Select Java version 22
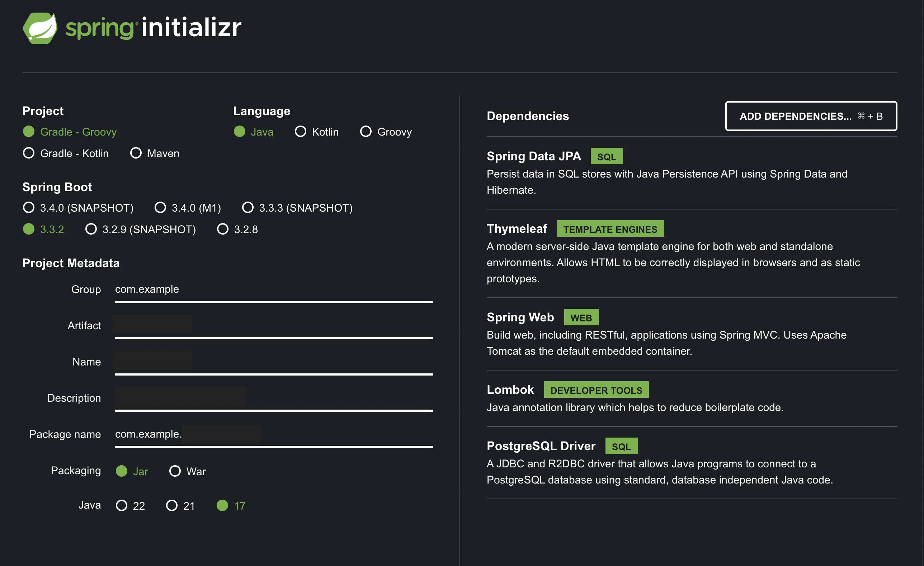The height and width of the screenshot is (566, 924). [x=130, y=506]
